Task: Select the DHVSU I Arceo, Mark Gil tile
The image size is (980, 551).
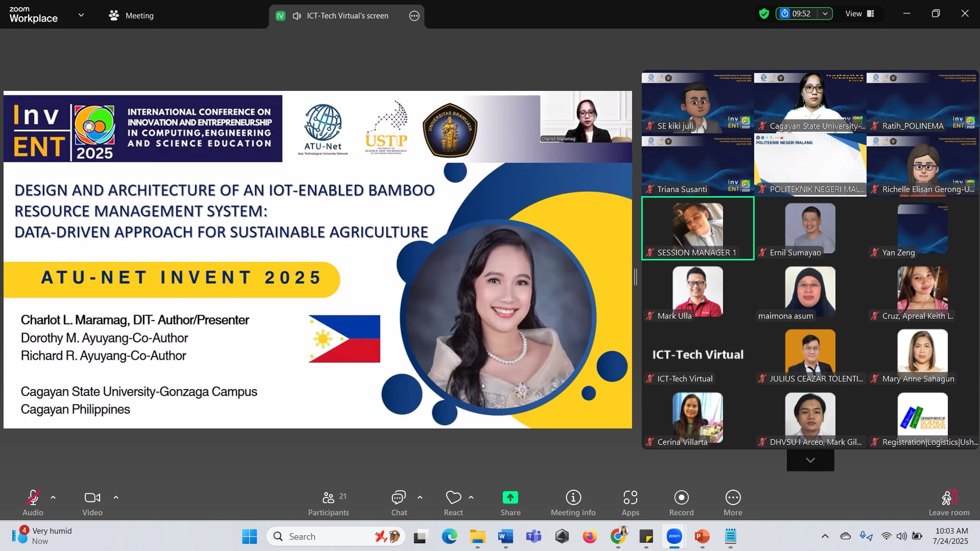Action: [x=810, y=418]
